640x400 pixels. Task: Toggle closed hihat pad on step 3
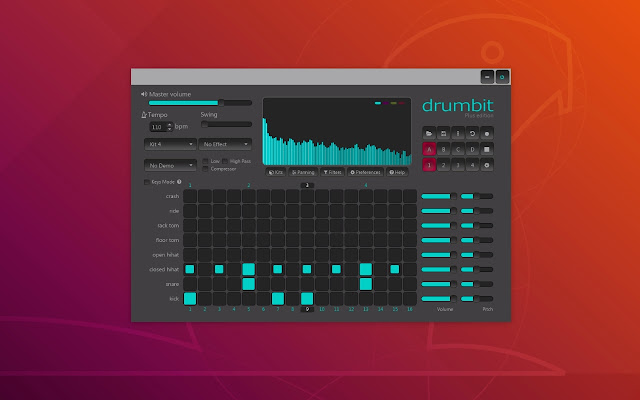(x=219, y=269)
